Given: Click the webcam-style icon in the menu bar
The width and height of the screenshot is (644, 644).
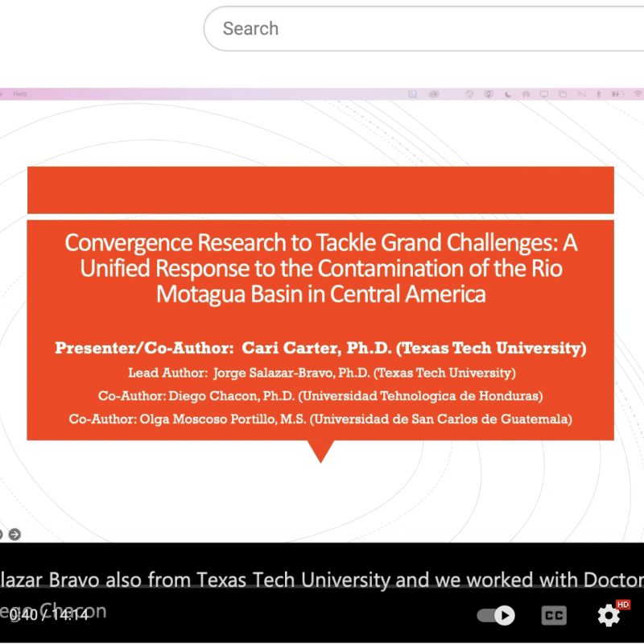Looking at the screenshot, I should pyautogui.click(x=489, y=94).
